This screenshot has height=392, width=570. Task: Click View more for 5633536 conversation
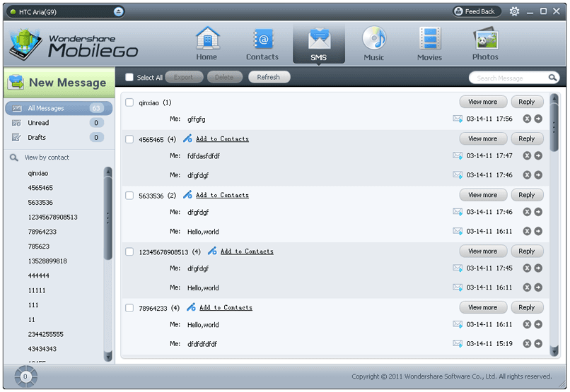point(483,195)
